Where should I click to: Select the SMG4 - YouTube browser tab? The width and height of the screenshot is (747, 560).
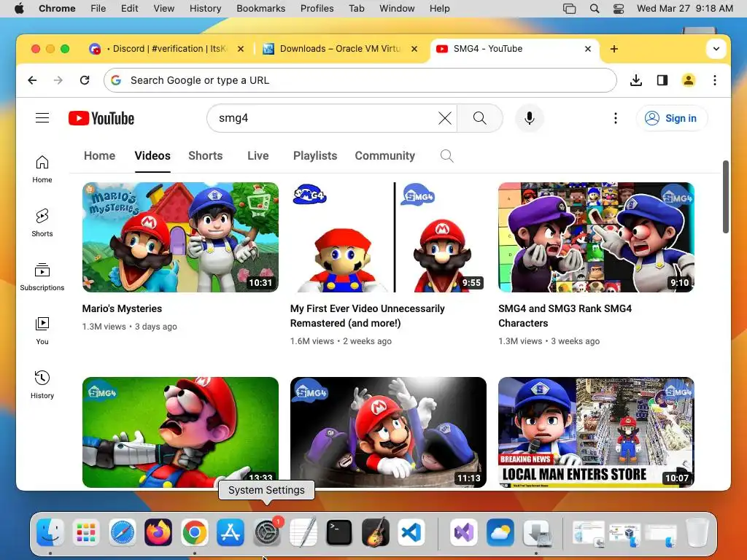[x=514, y=49]
